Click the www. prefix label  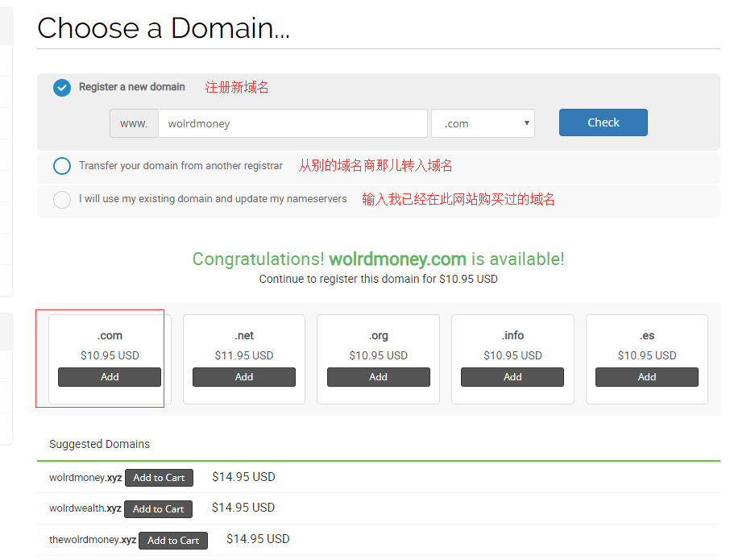pyautogui.click(x=134, y=123)
